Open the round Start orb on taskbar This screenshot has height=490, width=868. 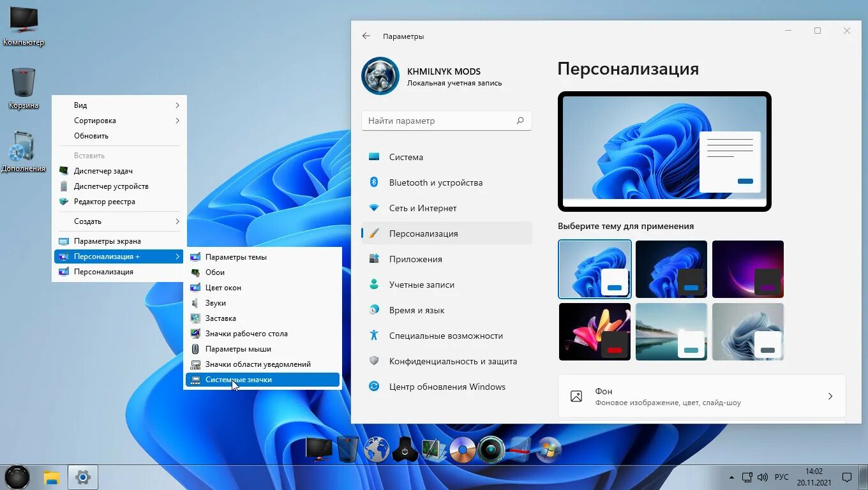click(17, 477)
